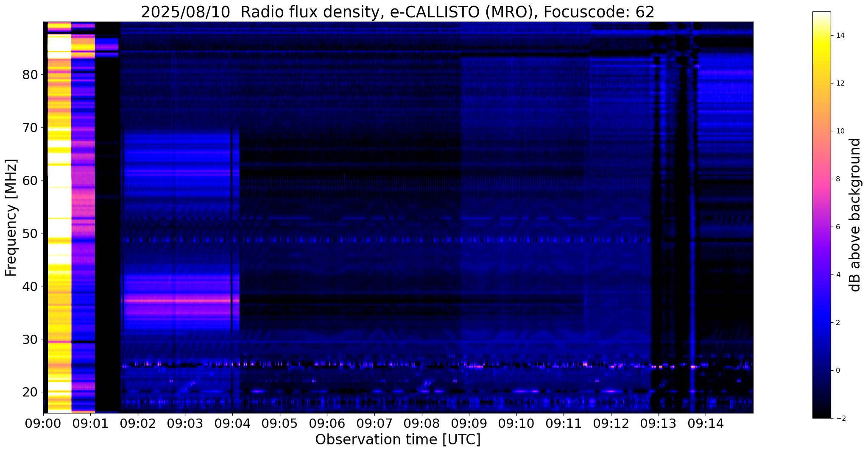This screenshot has height=452, width=868.
Task: Click the 20 MHz frequency tick label
Action: coord(30,392)
